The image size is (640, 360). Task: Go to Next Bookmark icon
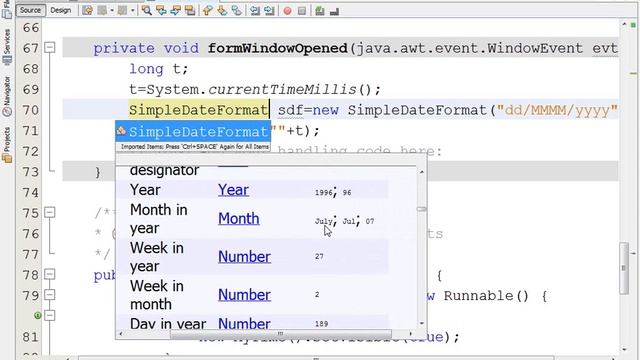(x=222, y=11)
